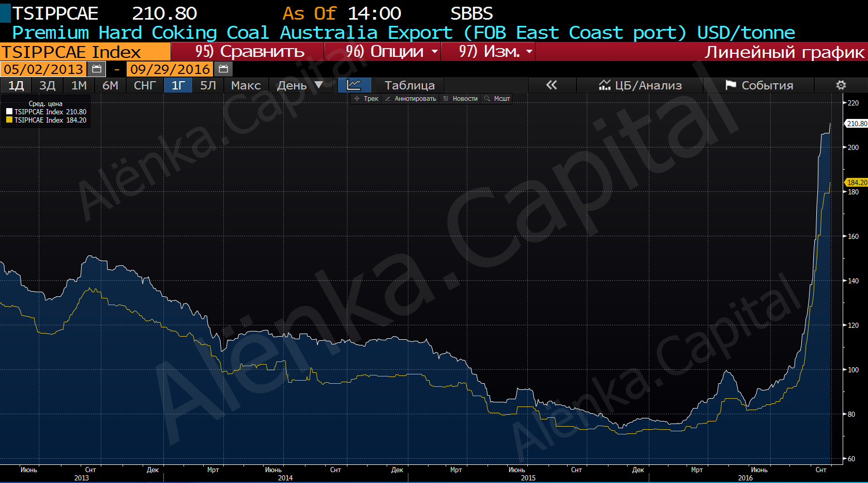
Task: Click the 95) Сравнить button
Action: (248, 52)
